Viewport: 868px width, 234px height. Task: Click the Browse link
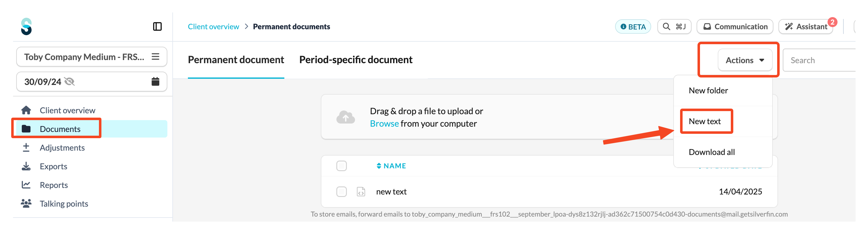point(384,124)
